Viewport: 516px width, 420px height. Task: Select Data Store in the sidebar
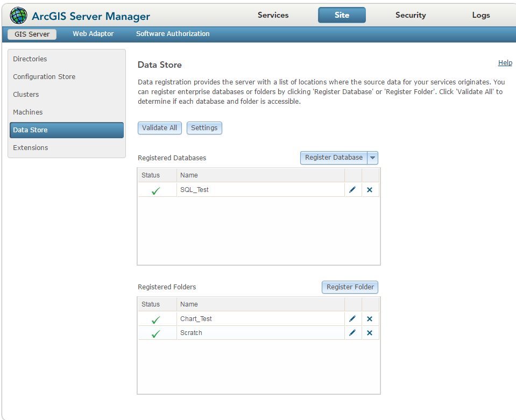click(67, 130)
